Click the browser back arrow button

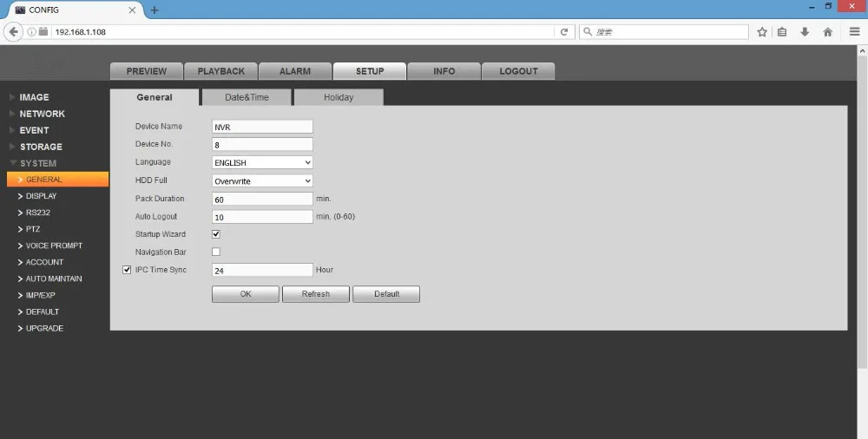click(14, 32)
